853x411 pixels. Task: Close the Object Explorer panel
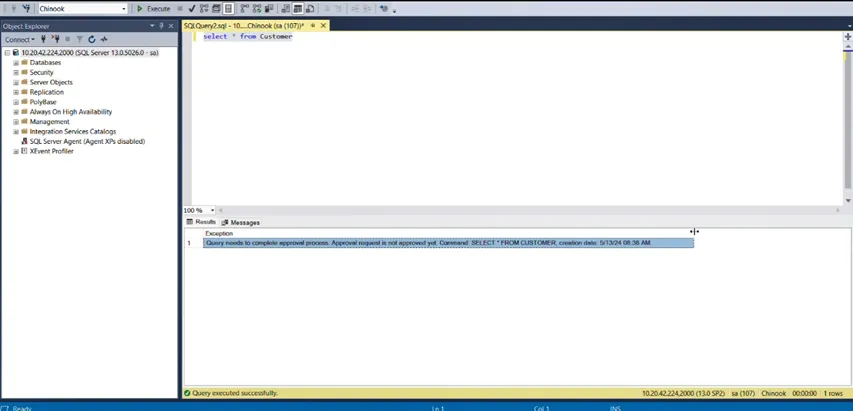coord(171,26)
